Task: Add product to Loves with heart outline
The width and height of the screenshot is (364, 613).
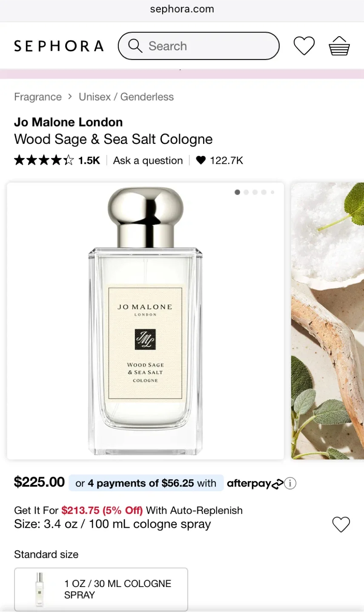Action: pos(341,524)
